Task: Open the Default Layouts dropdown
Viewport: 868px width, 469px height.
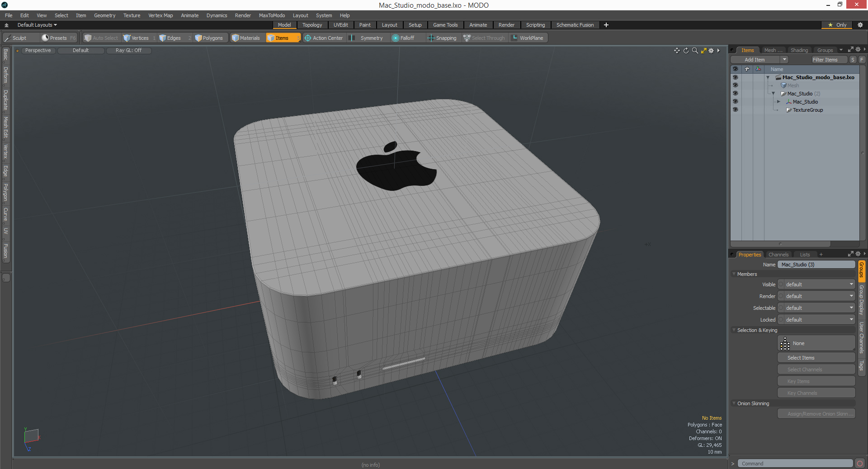Action: [x=37, y=25]
